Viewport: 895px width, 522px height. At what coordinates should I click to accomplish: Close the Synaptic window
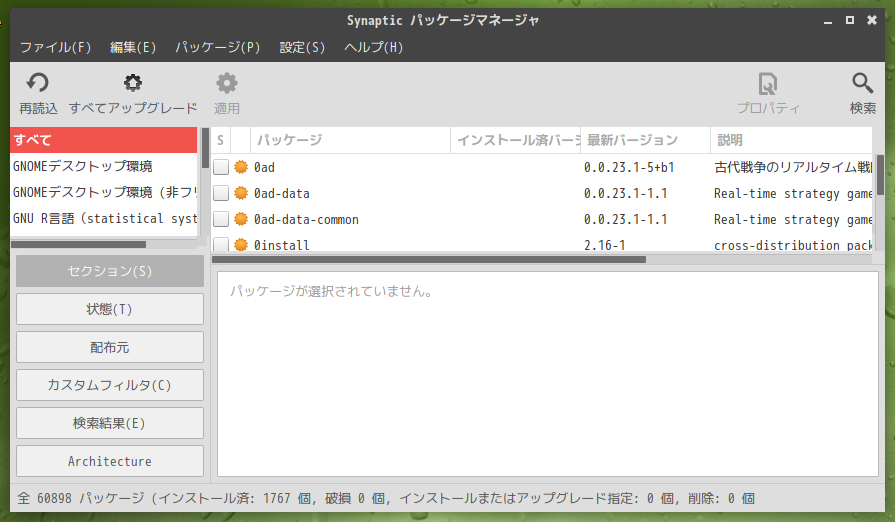coord(872,20)
